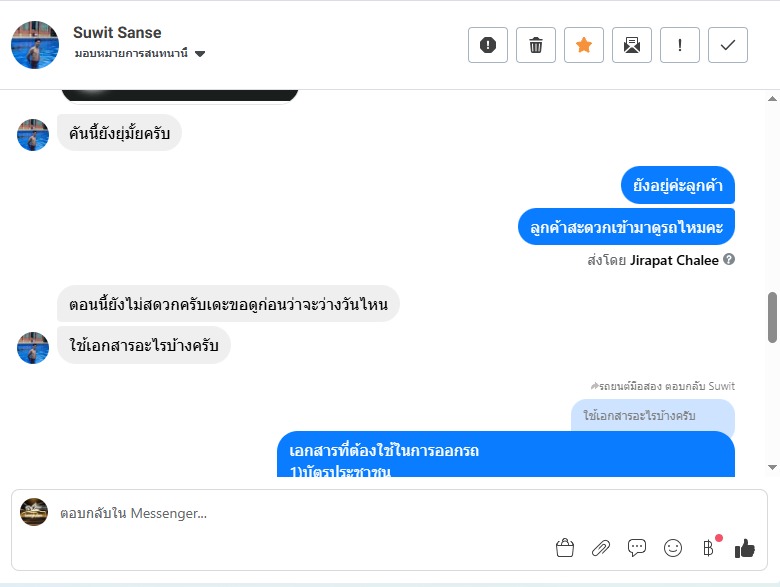The height and width of the screenshot is (587, 780).
Task: Open Suwit Sanse profile name
Action: (x=117, y=32)
